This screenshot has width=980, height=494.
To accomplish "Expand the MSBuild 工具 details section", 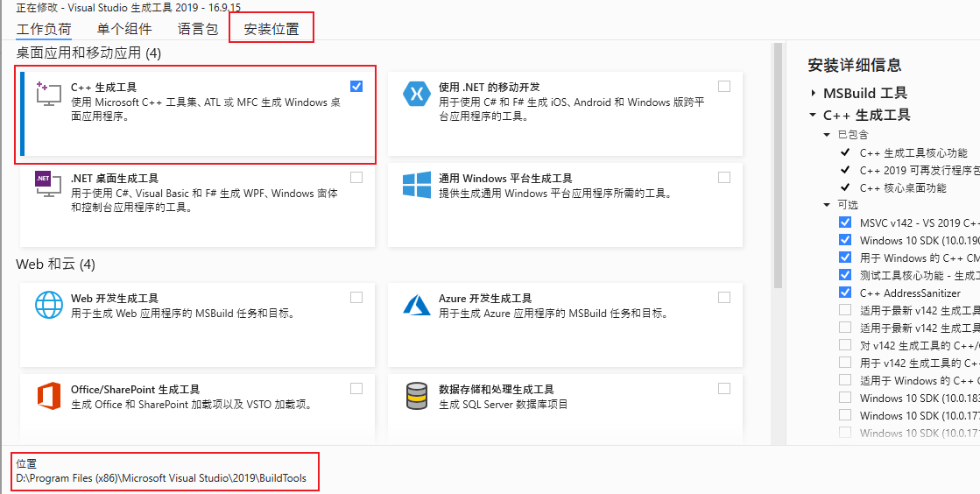I will [813, 93].
